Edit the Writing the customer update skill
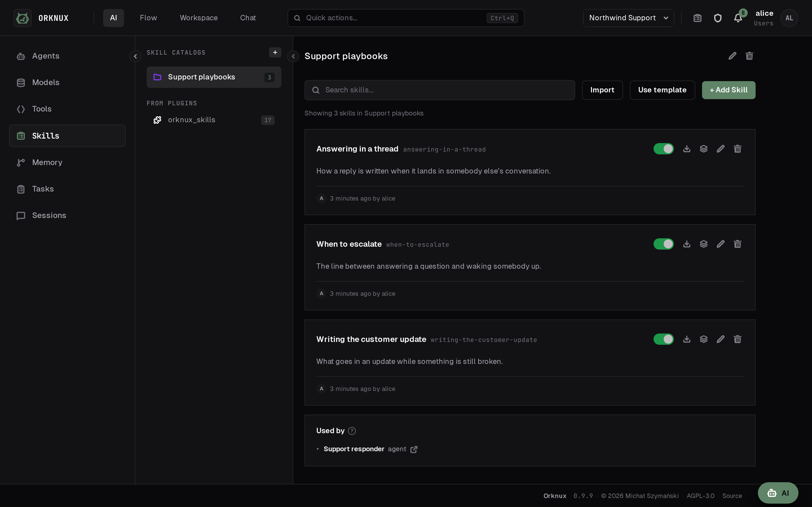This screenshot has height=507, width=812. (x=720, y=339)
